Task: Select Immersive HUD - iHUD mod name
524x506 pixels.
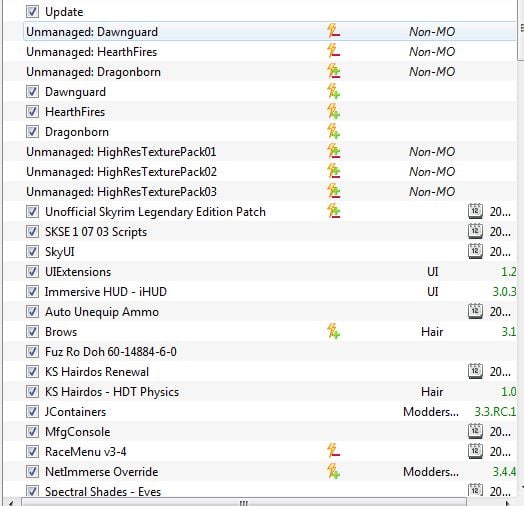Action: pyautogui.click(x=106, y=292)
